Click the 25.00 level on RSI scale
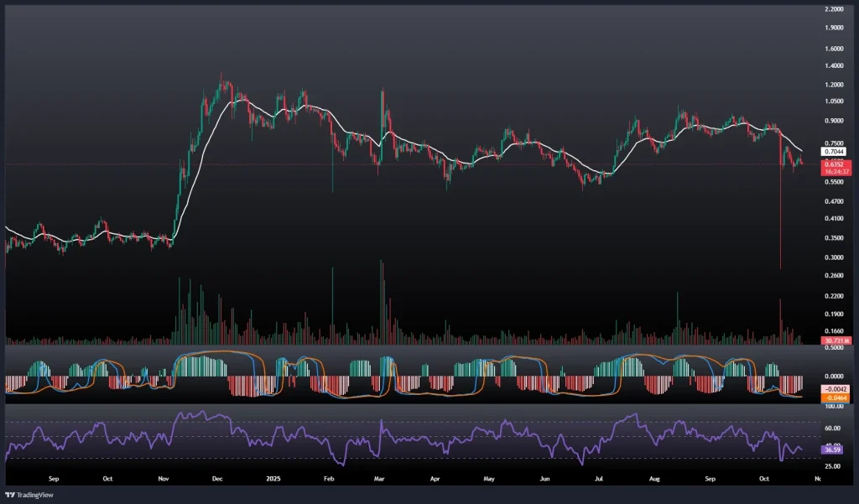The image size is (859, 504). (x=835, y=465)
